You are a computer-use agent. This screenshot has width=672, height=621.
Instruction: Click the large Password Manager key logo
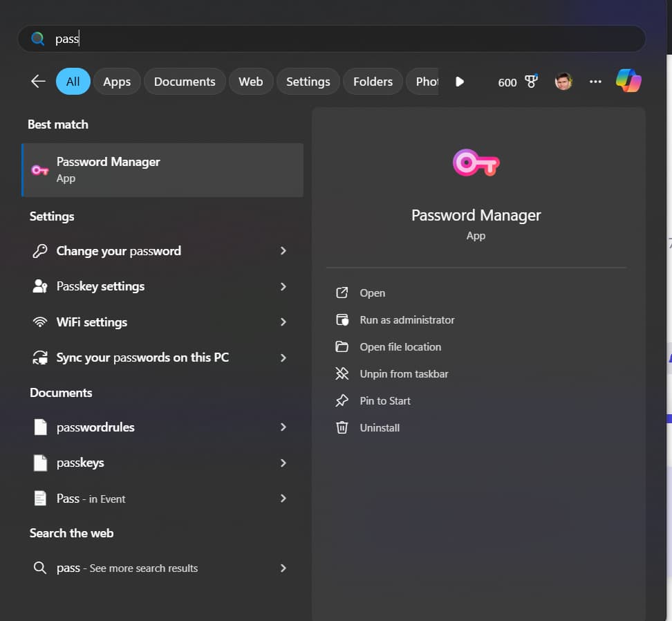point(476,163)
